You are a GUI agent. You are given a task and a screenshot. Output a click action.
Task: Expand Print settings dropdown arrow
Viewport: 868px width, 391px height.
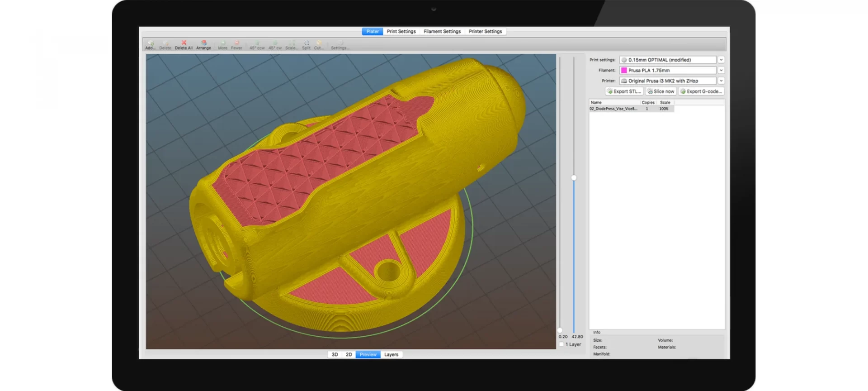click(721, 60)
